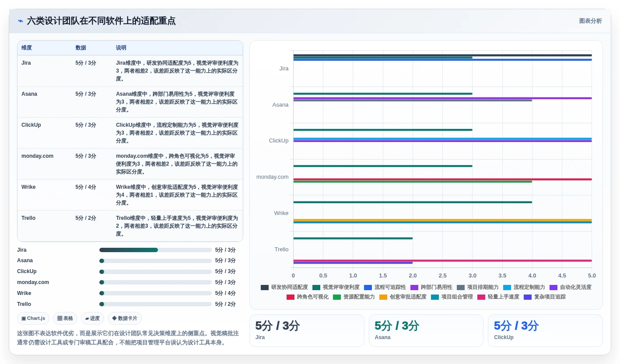Screen dimensions: 620x364
Task: Select the Chart.js tag chip
Action: click(x=33, y=318)
